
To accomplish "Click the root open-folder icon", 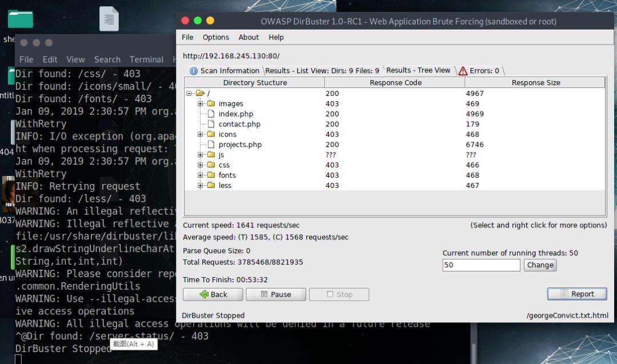I will click(x=201, y=93).
